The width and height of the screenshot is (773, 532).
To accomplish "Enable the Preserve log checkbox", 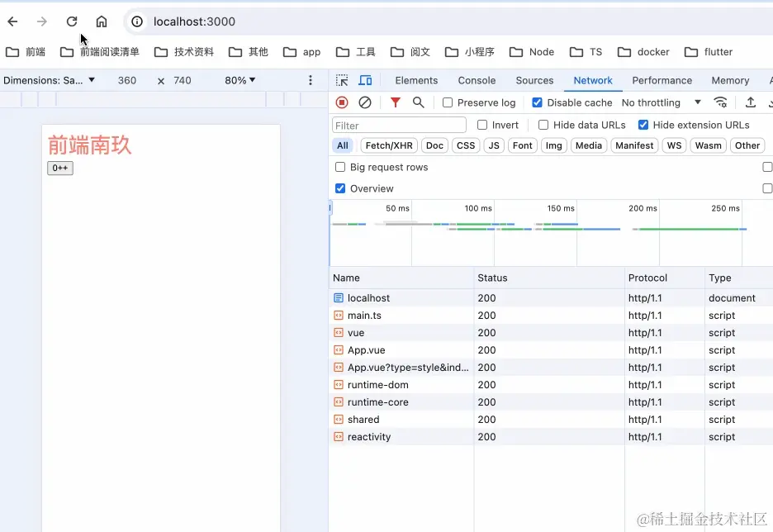I will tap(448, 102).
